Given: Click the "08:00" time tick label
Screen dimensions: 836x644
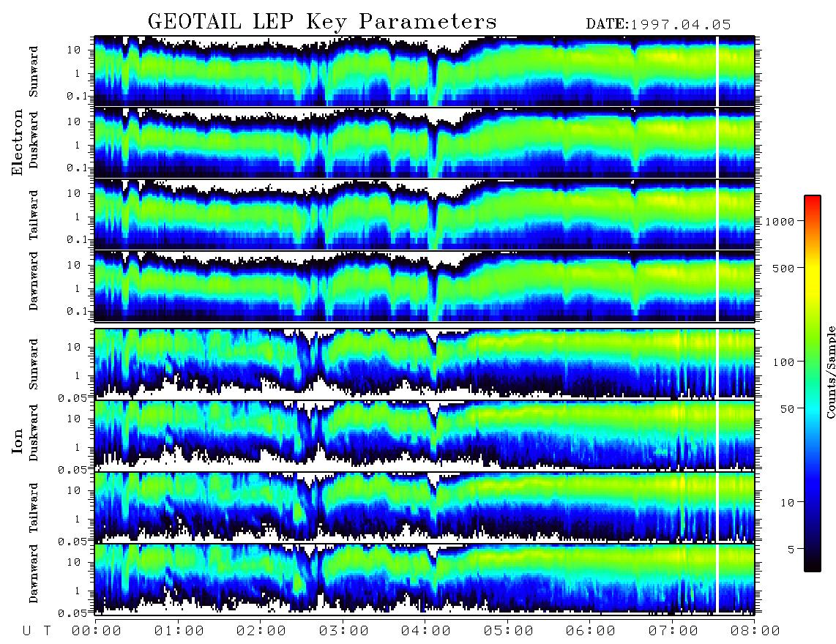Looking at the screenshot, I should click(755, 632).
